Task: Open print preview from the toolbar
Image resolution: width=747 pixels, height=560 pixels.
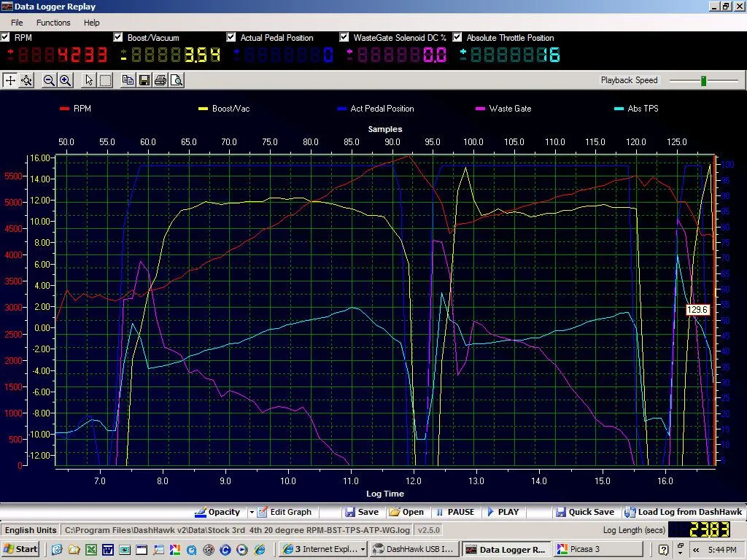Action: [x=177, y=80]
